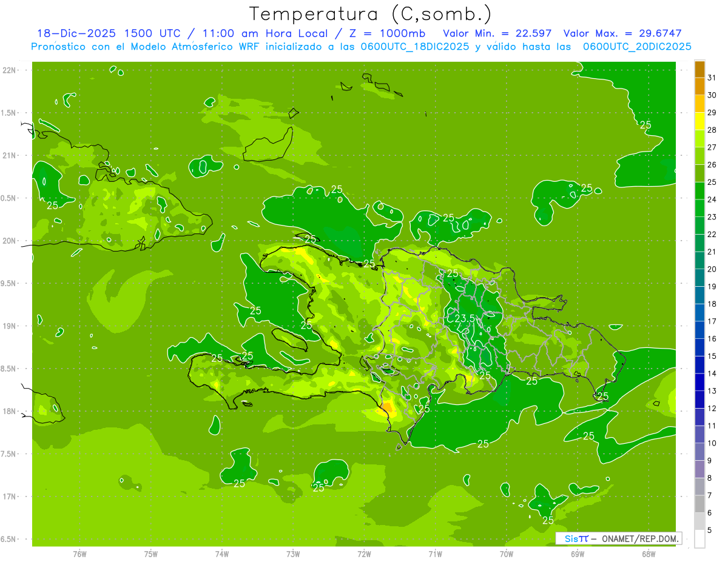The height and width of the screenshot is (562, 728).
Task: Pick the blue swatch between 16 and 17
Action: coord(699,330)
